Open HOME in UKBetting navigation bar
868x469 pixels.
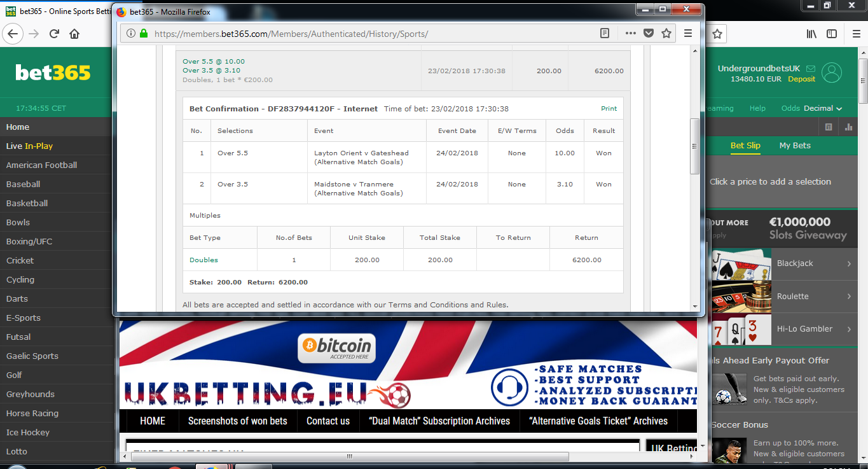click(153, 421)
